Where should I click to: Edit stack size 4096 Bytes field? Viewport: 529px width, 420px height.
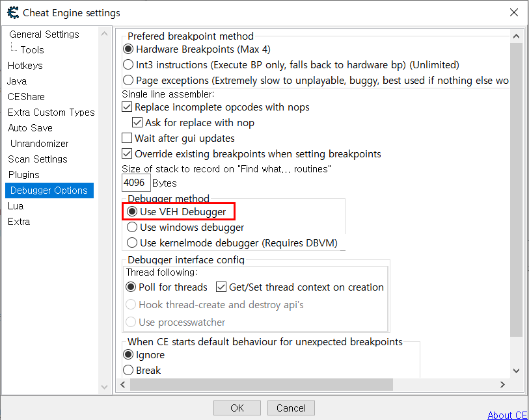coord(136,183)
